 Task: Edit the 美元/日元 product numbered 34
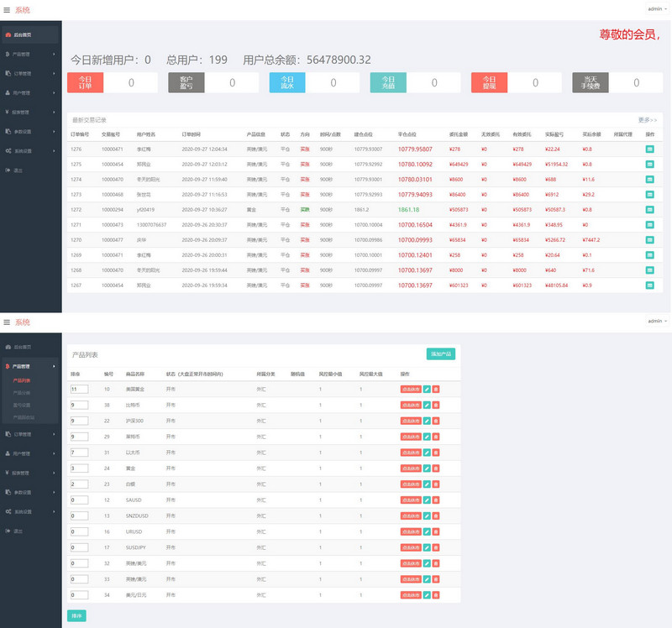(427, 595)
